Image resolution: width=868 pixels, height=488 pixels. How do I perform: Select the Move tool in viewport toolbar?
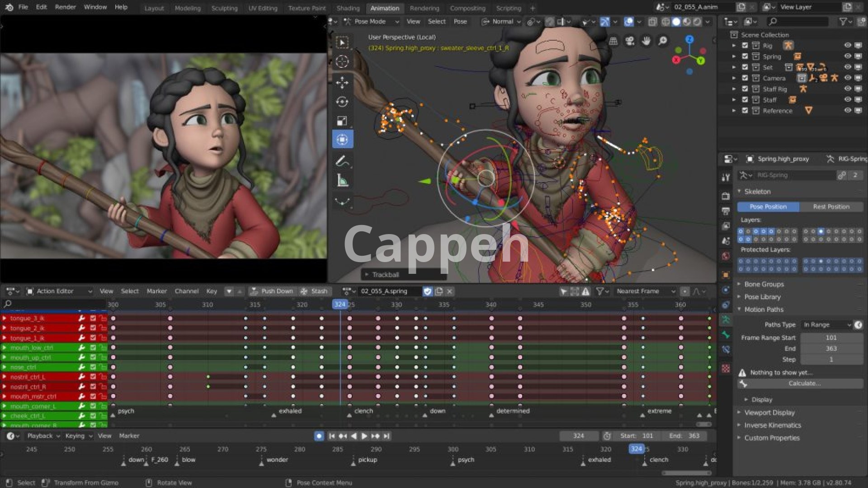pyautogui.click(x=342, y=82)
